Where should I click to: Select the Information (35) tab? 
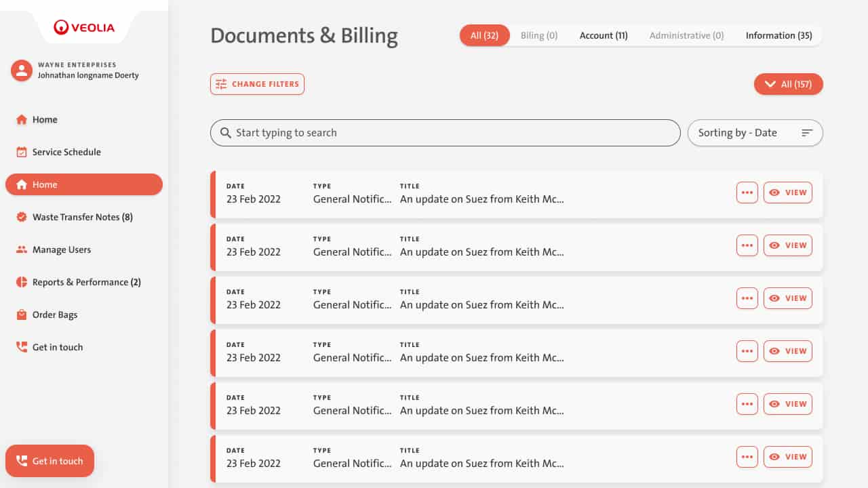point(778,36)
